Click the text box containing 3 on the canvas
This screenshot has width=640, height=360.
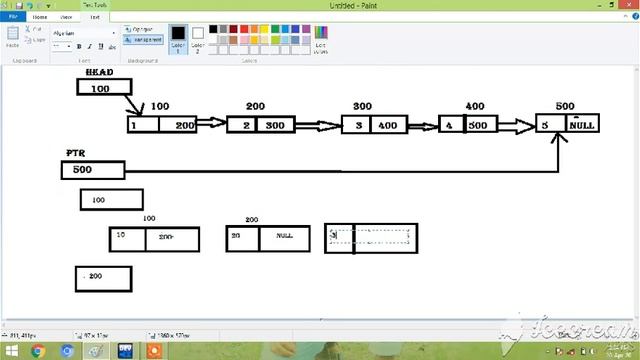click(x=369, y=236)
